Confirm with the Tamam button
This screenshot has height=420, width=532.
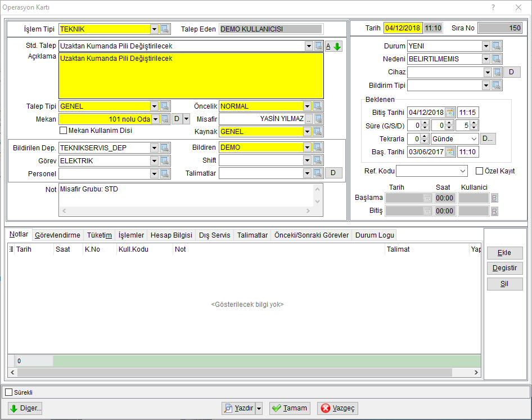(x=290, y=408)
